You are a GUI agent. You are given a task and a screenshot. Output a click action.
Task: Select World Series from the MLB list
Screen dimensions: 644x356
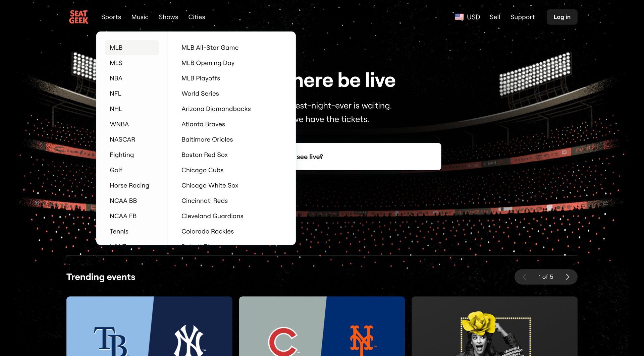[x=200, y=93]
